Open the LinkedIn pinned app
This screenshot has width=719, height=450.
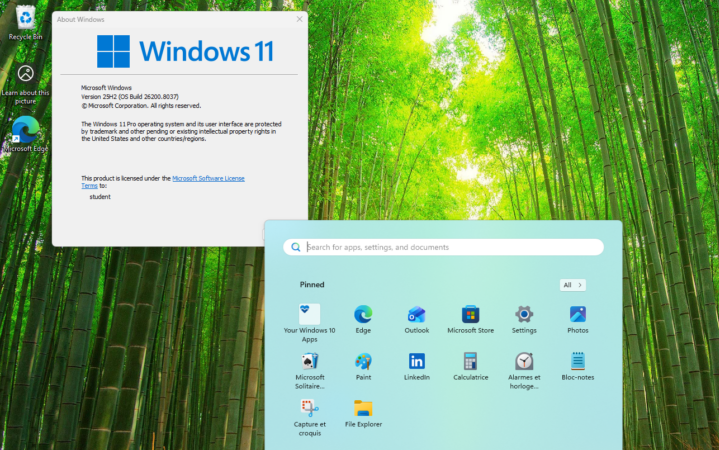417,366
